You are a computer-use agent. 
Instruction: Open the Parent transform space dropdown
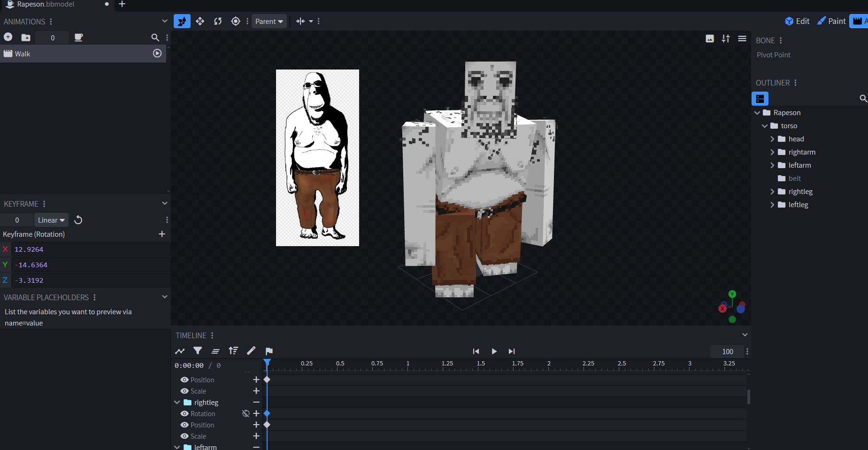click(269, 21)
